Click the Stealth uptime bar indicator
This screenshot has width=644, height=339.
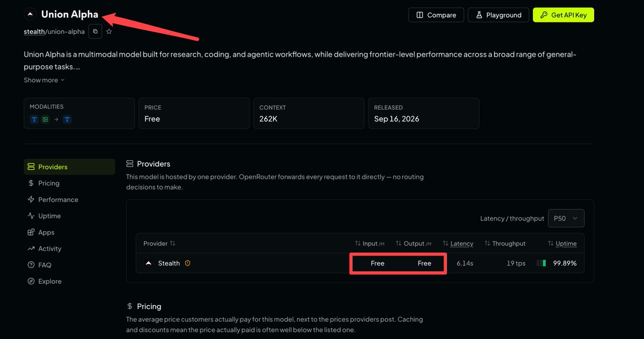tap(541, 263)
